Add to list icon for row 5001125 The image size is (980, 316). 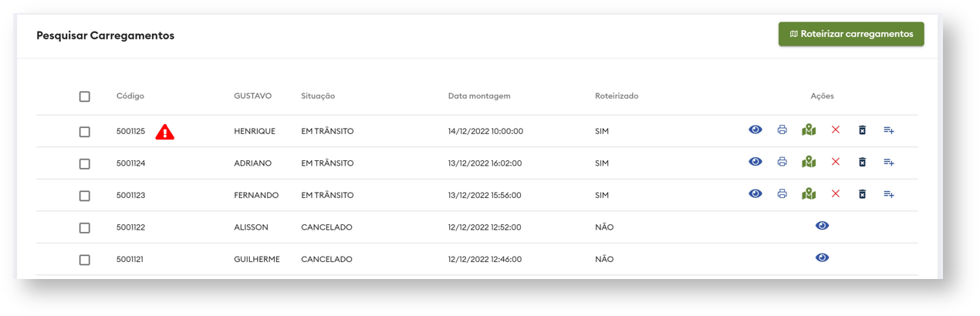889,130
